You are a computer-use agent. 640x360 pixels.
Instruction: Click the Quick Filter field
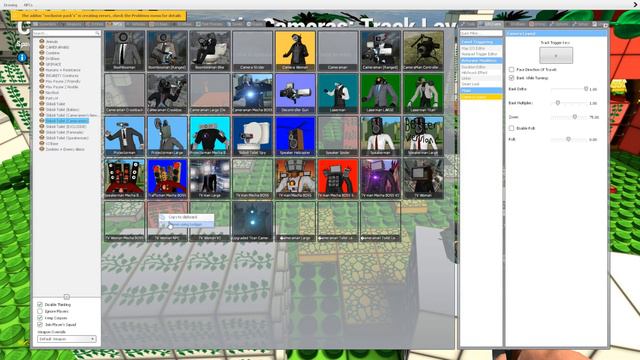point(481,33)
